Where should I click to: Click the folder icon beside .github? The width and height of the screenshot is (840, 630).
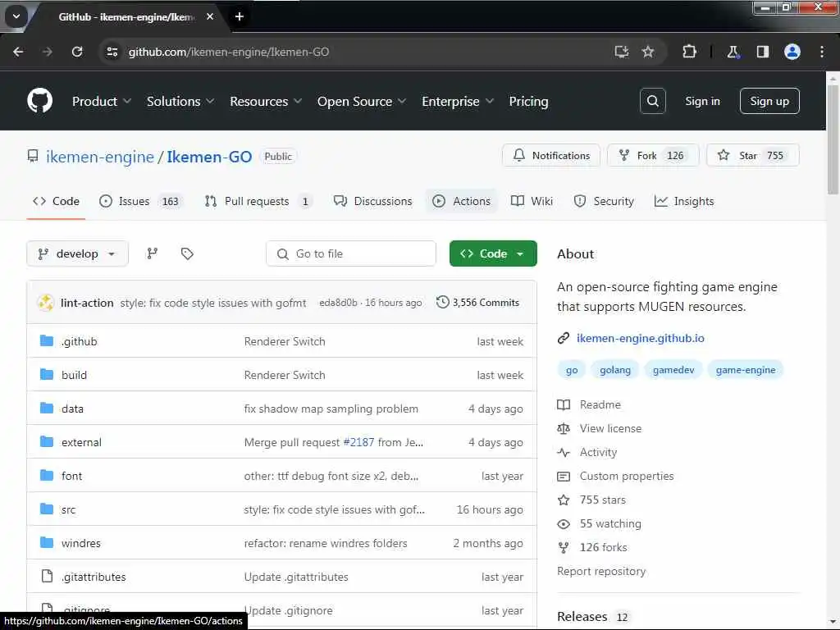(47, 340)
